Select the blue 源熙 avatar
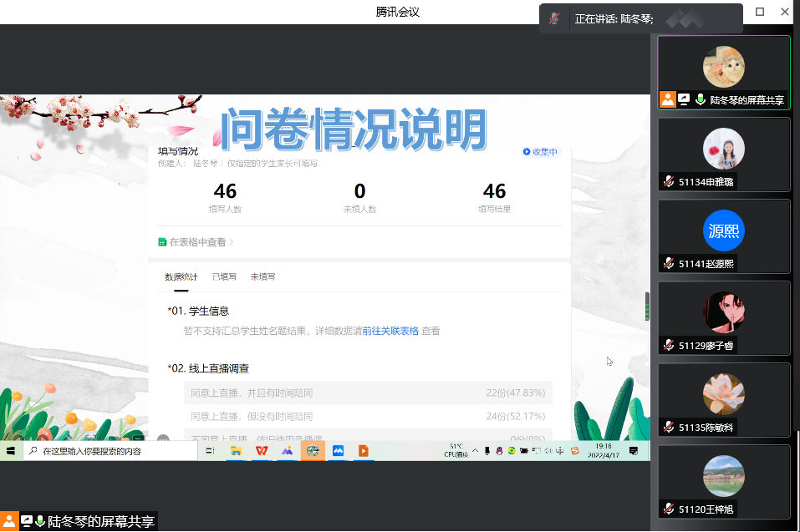This screenshot has height=532, width=800. pos(723,231)
